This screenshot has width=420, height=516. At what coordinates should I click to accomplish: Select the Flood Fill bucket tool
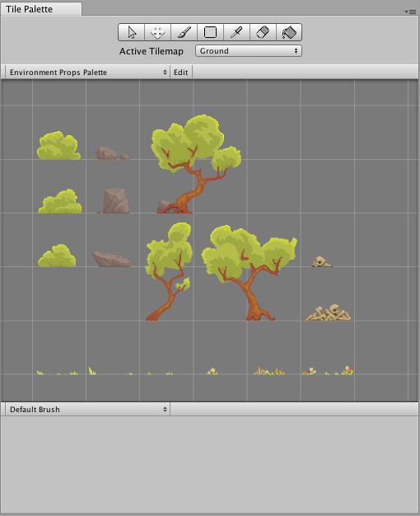point(289,32)
